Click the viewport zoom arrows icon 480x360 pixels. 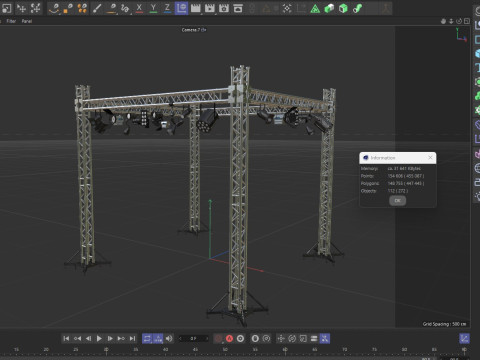coord(451,21)
